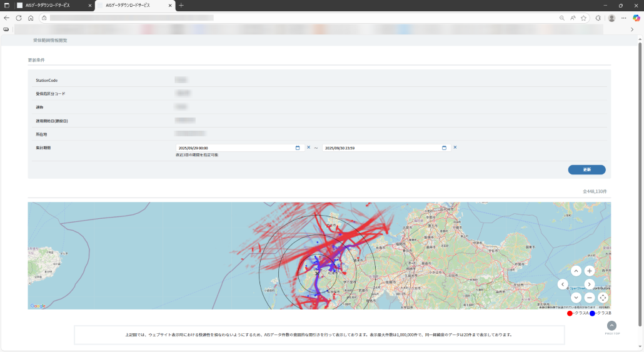Image resolution: width=644 pixels, height=352 pixels.
Task: Pan the map right with the arrow
Action: coord(589,284)
